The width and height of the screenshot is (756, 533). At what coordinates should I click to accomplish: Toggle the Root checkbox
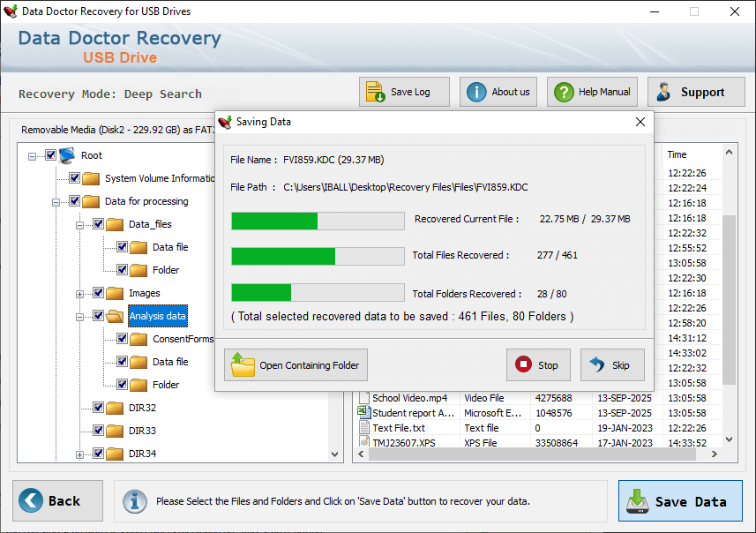[50, 154]
